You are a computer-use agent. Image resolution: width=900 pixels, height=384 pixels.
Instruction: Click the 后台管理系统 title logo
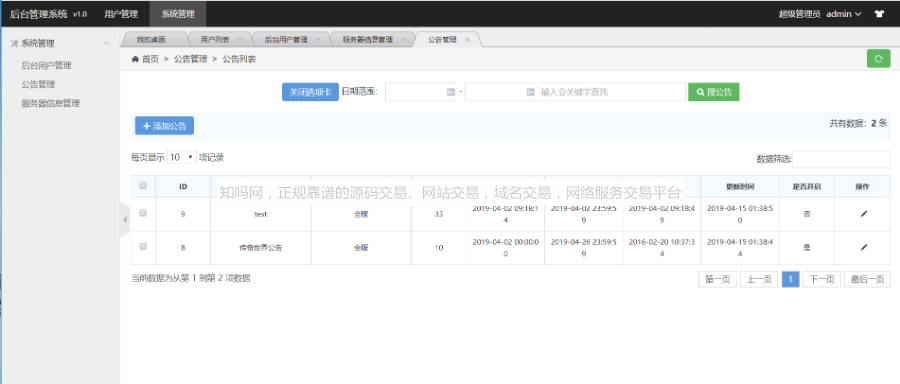[39, 14]
